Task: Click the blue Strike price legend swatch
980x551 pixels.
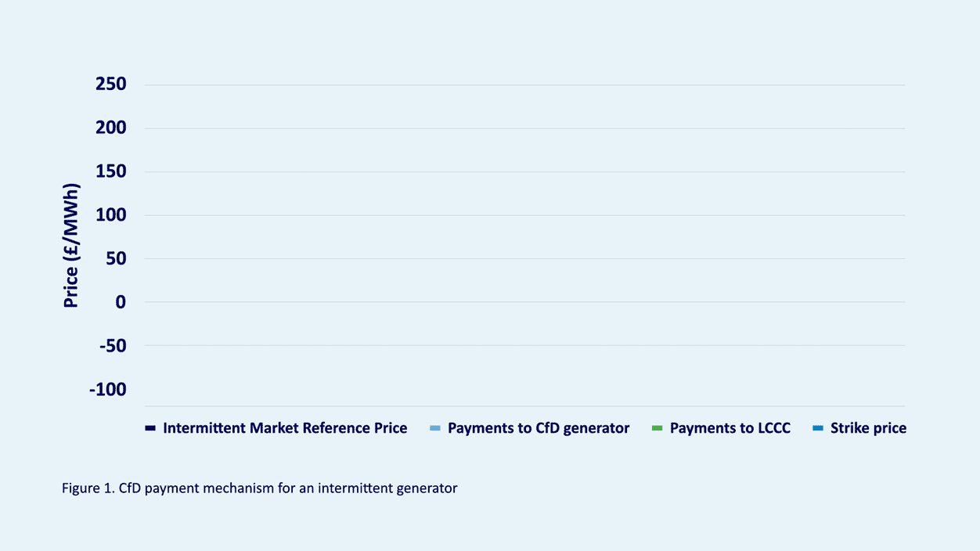Action: click(x=818, y=428)
